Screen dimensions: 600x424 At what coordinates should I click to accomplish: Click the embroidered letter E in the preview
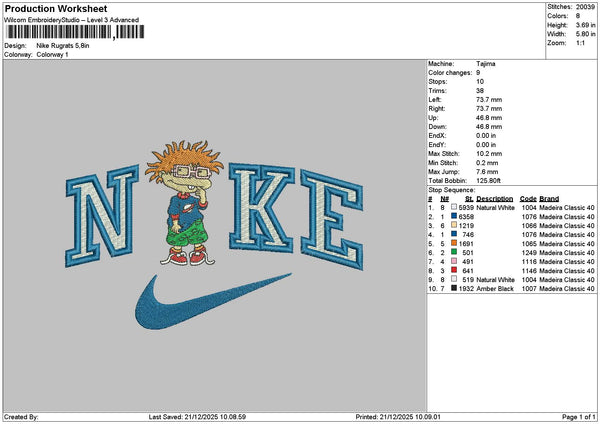pos(332,220)
